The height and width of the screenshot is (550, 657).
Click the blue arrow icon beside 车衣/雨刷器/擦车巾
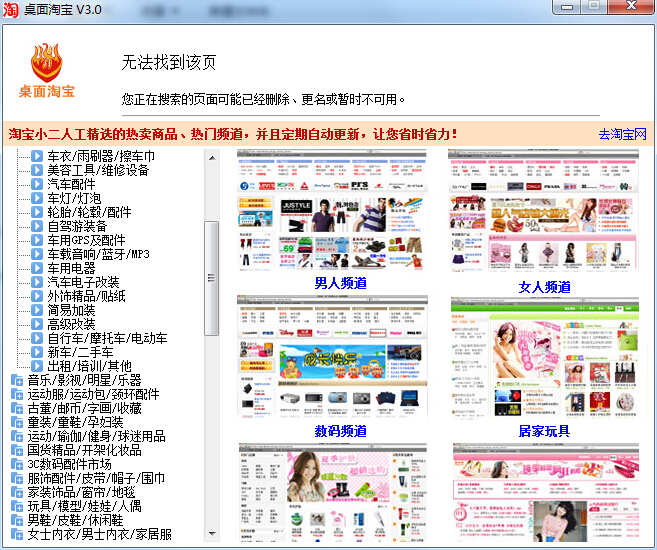pos(37,156)
